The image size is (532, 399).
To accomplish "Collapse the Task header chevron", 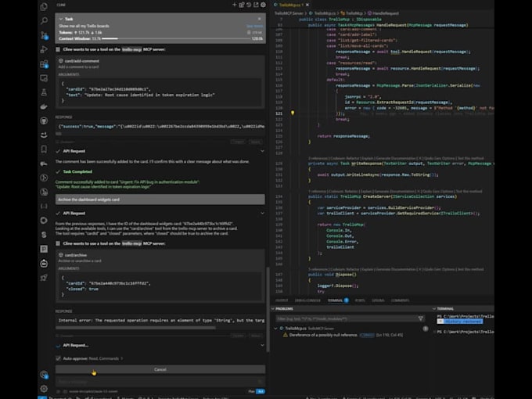I will (61, 19).
